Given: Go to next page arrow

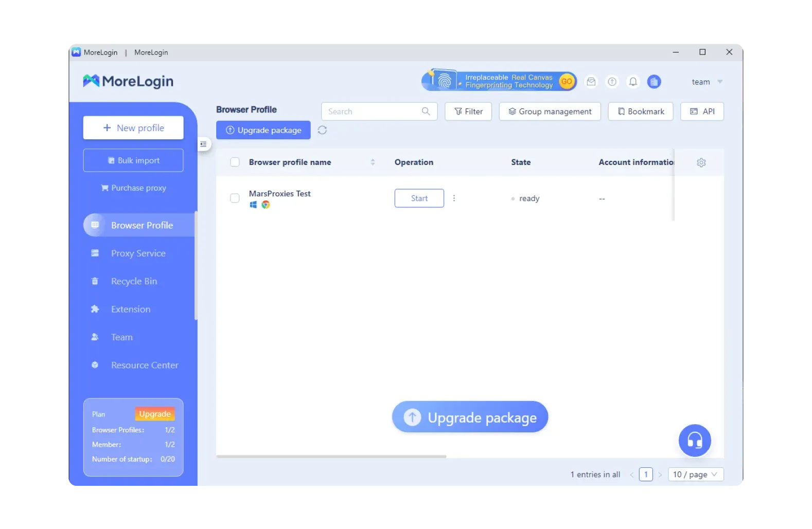Looking at the screenshot, I should click(660, 475).
